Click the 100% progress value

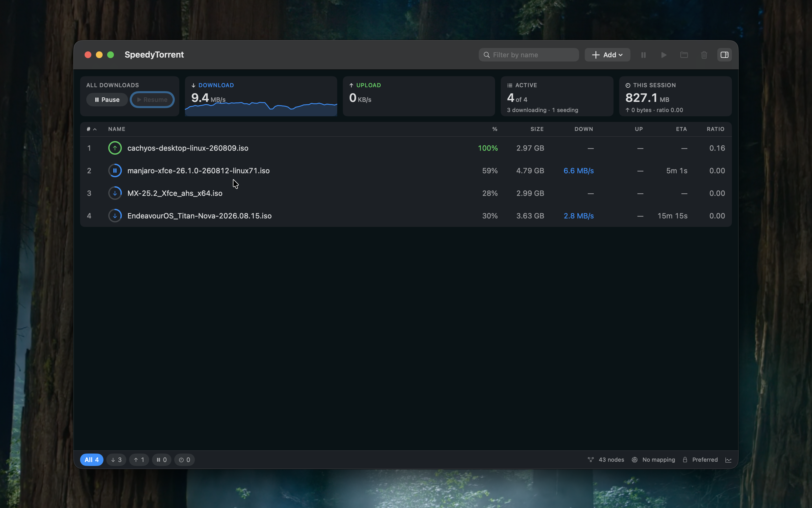(x=488, y=148)
